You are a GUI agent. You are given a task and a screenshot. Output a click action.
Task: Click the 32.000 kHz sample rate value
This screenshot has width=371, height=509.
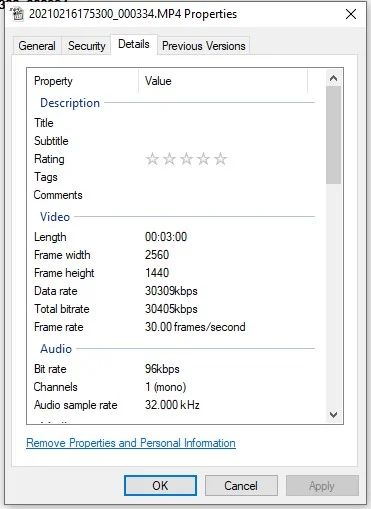[x=172, y=405]
